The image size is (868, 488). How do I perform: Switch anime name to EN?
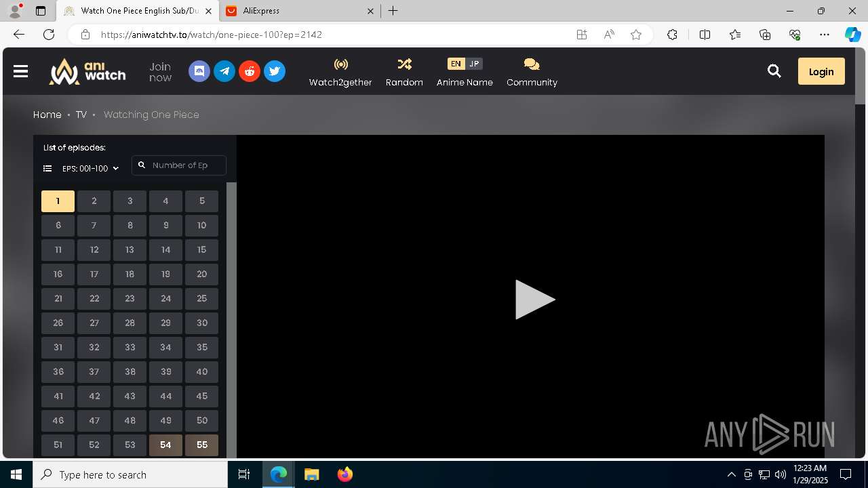coord(456,64)
